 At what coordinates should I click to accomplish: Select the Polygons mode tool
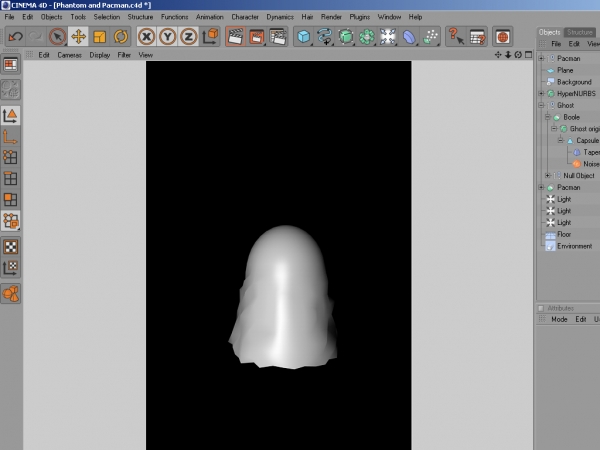click(10, 199)
